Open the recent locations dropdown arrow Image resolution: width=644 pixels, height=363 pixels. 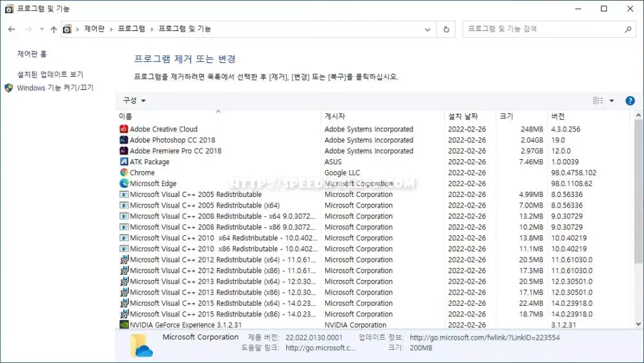tap(42, 29)
